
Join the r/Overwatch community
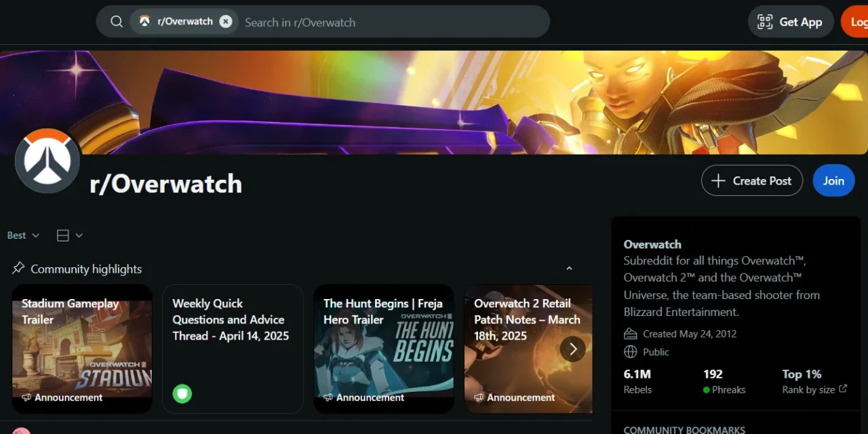click(833, 180)
